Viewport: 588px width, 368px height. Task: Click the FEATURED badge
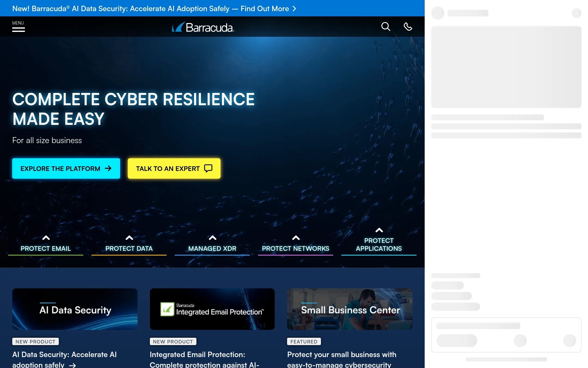[304, 342]
